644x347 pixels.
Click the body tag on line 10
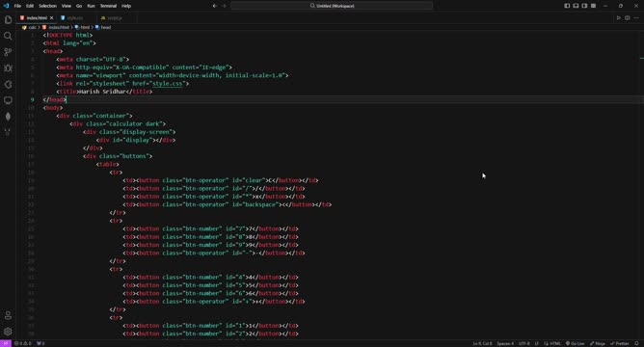click(x=53, y=108)
